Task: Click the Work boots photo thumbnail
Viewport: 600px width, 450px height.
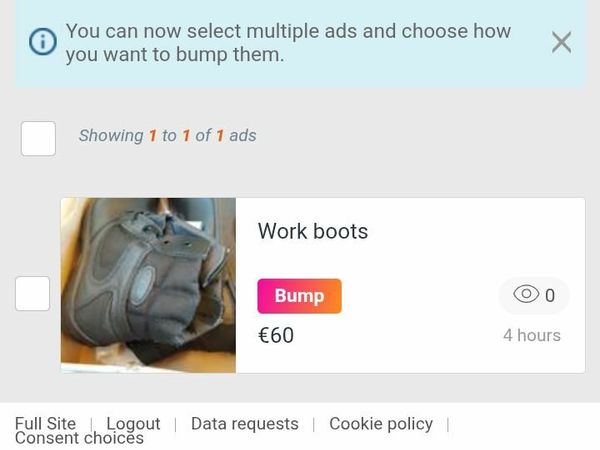Action: (x=148, y=285)
